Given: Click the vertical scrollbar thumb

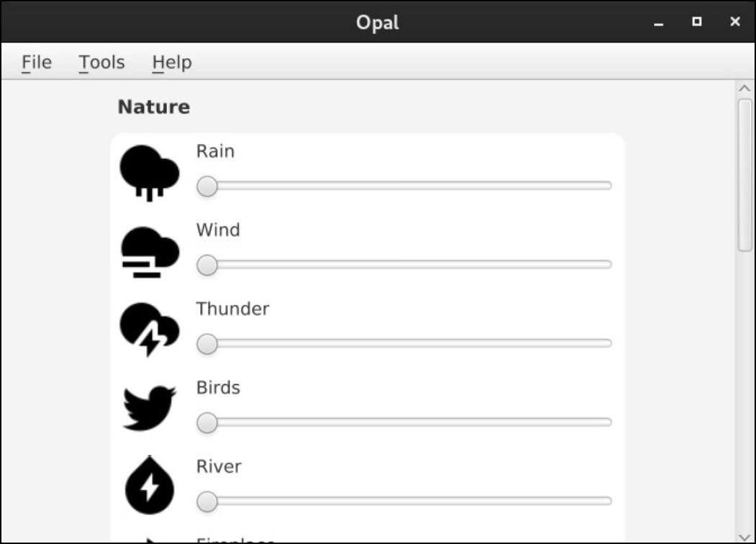Looking at the screenshot, I should [x=744, y=175].
